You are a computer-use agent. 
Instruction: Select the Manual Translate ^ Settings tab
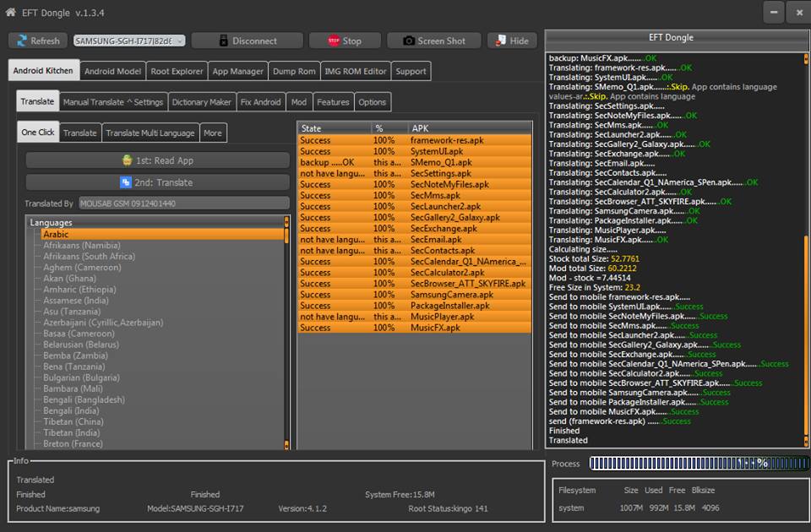(x=113, y=102)
